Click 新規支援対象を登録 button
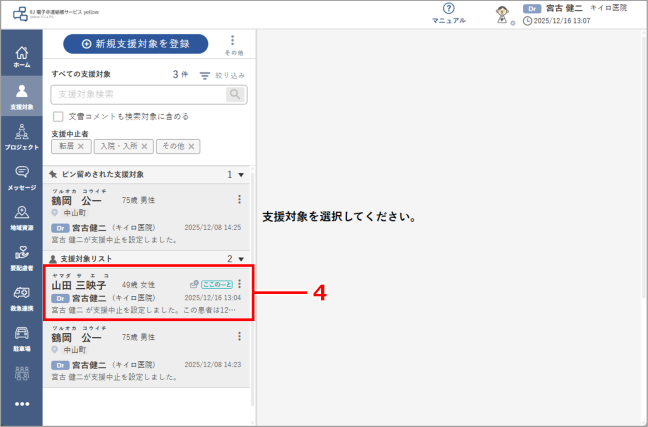 [x=136, y=44]
